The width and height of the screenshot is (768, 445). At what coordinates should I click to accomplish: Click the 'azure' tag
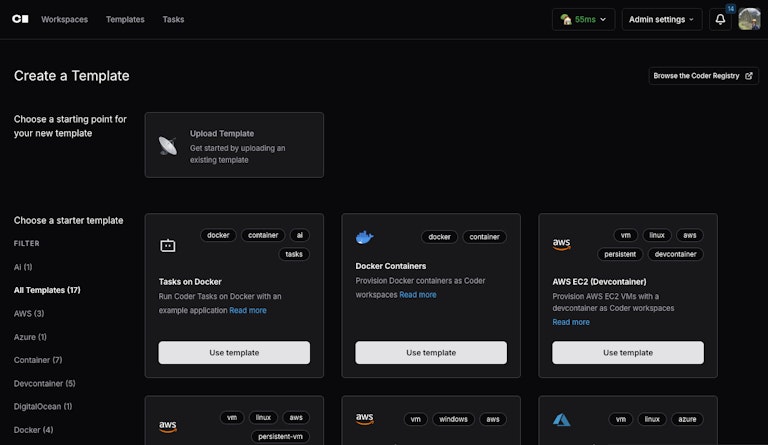point(687,419)
